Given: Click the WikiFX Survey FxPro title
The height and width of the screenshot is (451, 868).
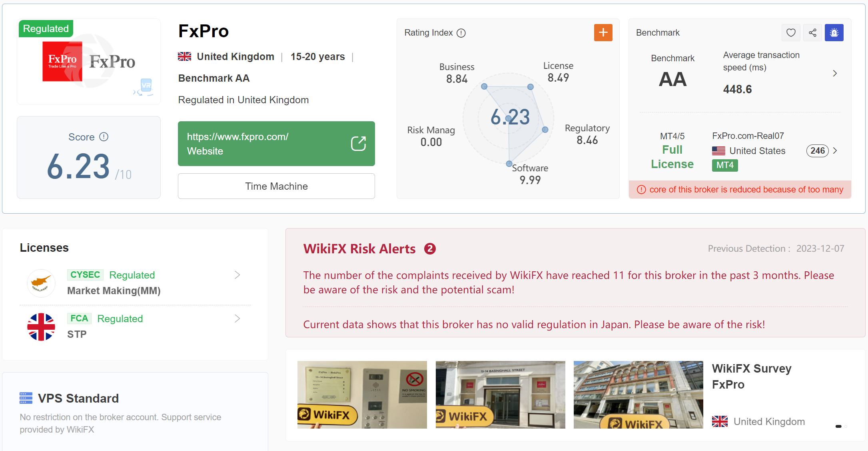Looking at the screenshot, I should [x=752, y=376].
